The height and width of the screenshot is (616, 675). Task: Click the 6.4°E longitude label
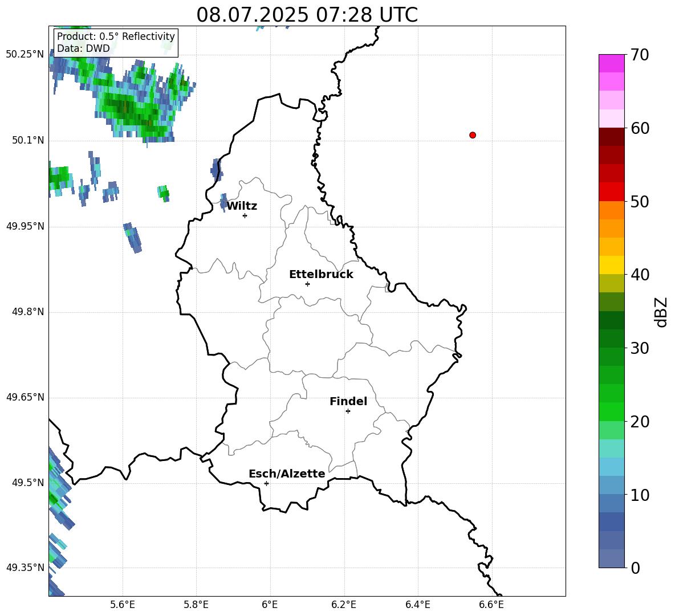coord(417,605)
